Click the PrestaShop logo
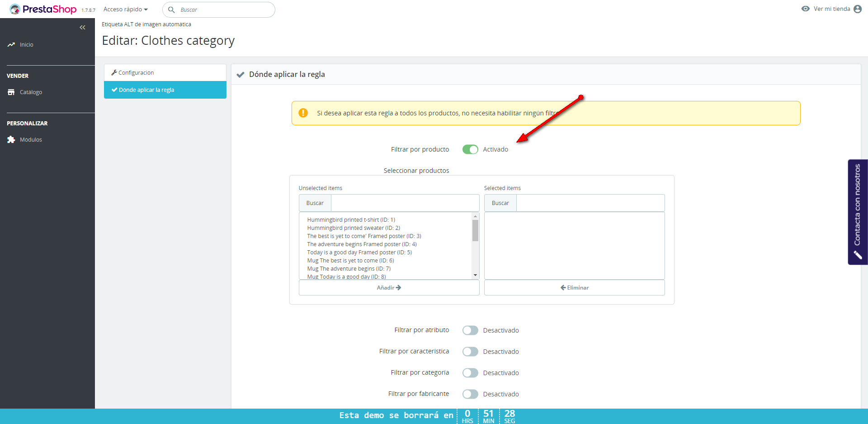The image size is (868, 424). click(43, 9)
